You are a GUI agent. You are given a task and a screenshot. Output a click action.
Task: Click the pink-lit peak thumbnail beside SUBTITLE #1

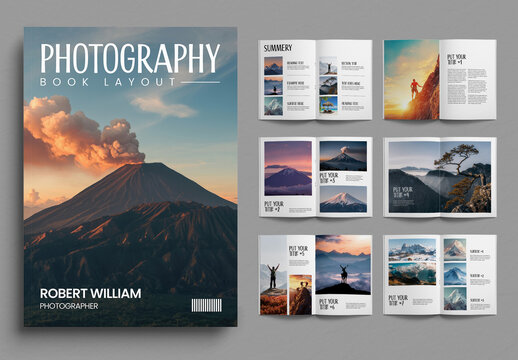[x=455, y=250]
